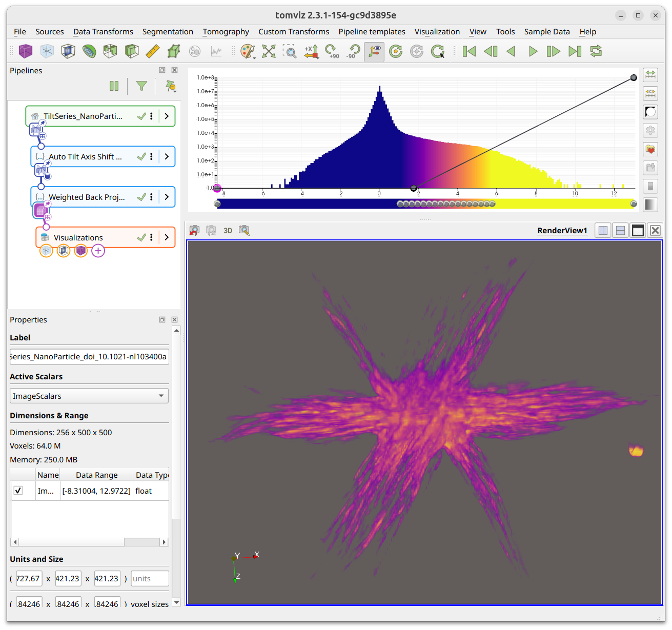
Task: Open the File menu
Action: (x=19, y=32)
